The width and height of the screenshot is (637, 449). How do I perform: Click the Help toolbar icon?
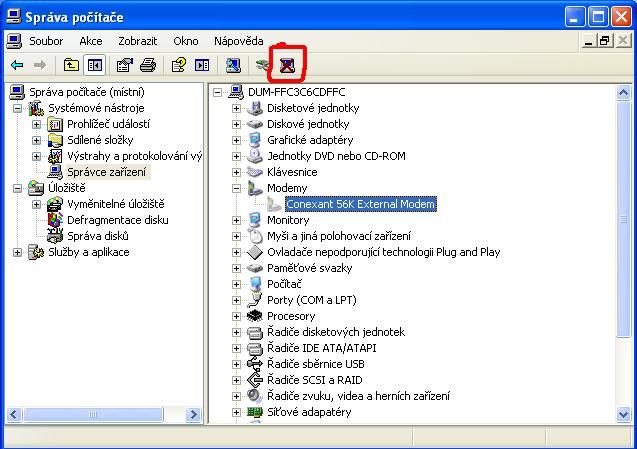pyautogui.click(x=179, y=65)
